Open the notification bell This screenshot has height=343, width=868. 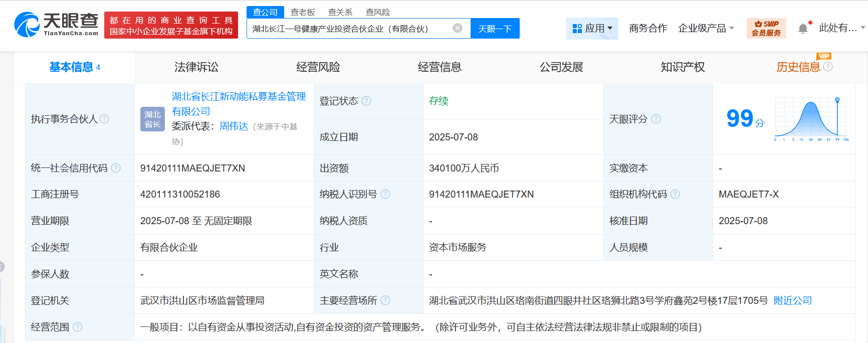point(803,28)
